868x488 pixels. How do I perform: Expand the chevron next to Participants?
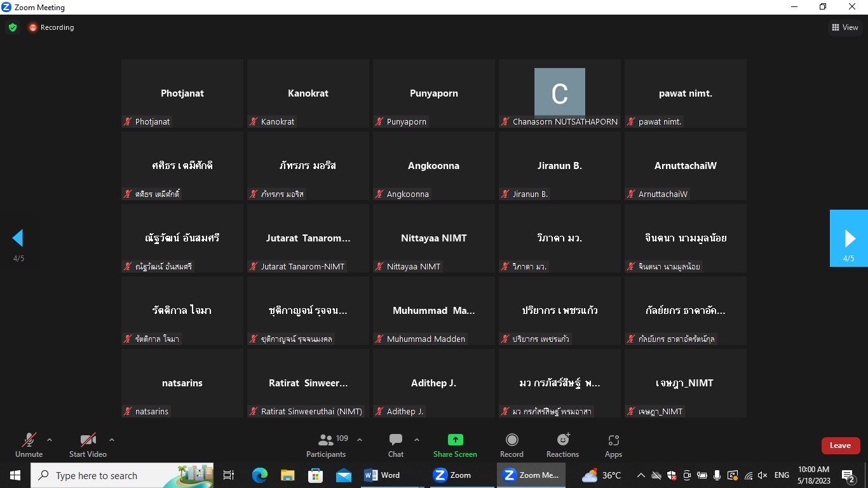[x=360, y=440]
